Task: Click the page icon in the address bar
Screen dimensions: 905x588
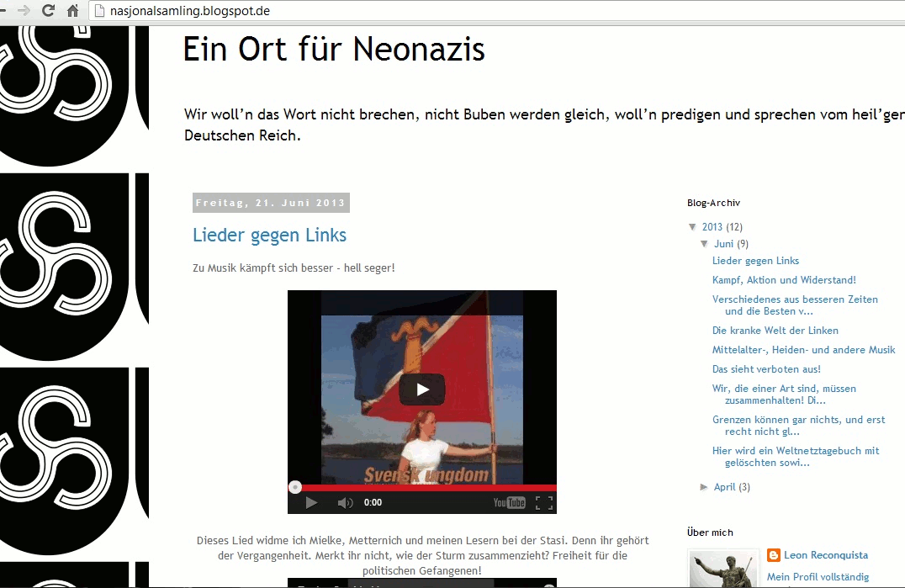Action: [99, 11]
